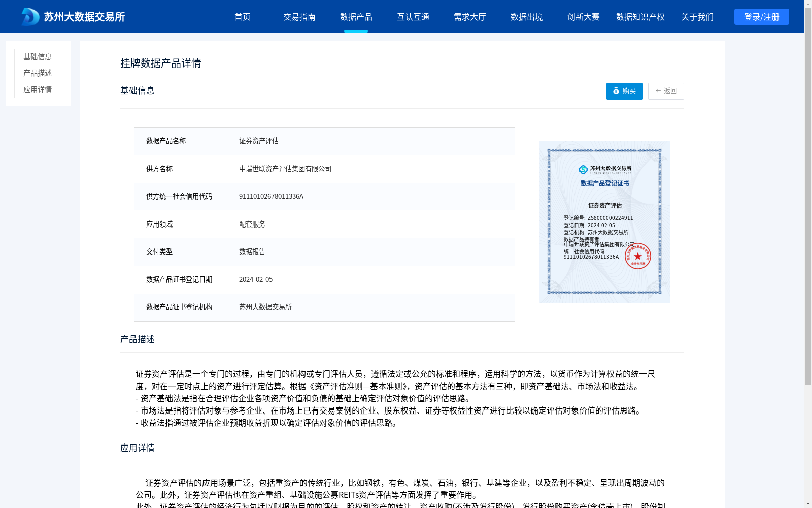Click the 登录/注册 button
The width and height of the screenshot is (812, 508).
[762, 17]
